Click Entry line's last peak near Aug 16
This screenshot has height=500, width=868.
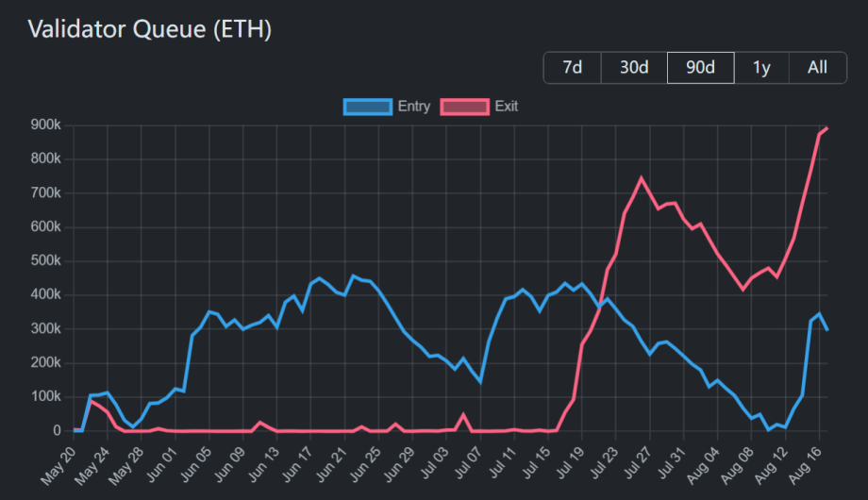(x=819, y=314)
